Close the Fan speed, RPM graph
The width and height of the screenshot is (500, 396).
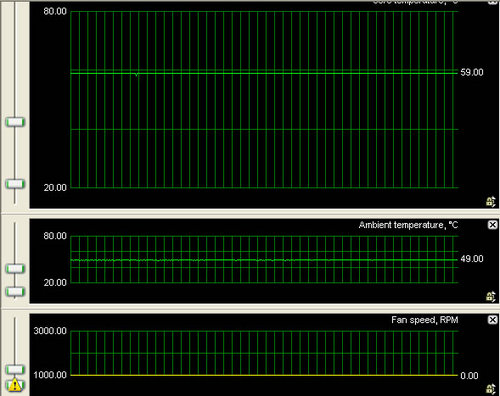click(492, 320)
